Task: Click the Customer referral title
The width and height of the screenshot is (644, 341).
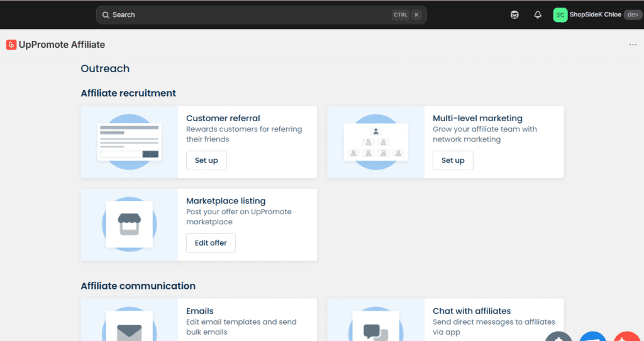Action: pyautogui.click(x=223, y=118)
